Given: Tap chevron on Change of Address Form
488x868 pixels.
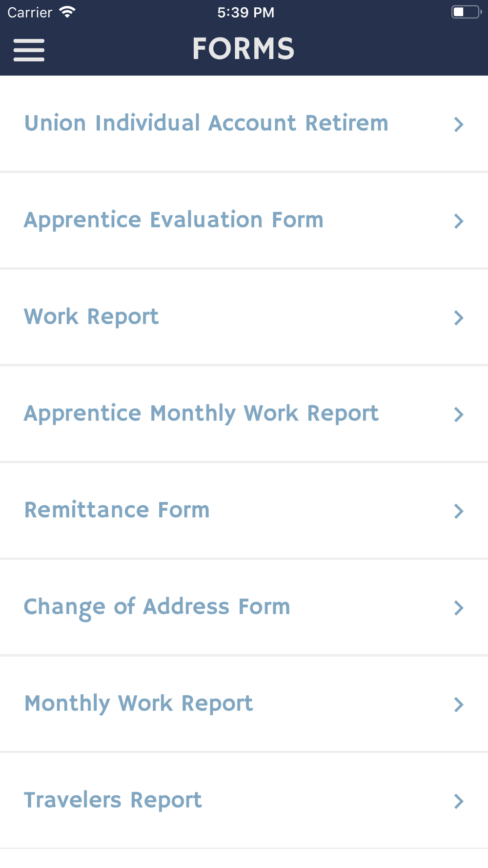Looking at the screenshot, I should [x=458, y=608].
